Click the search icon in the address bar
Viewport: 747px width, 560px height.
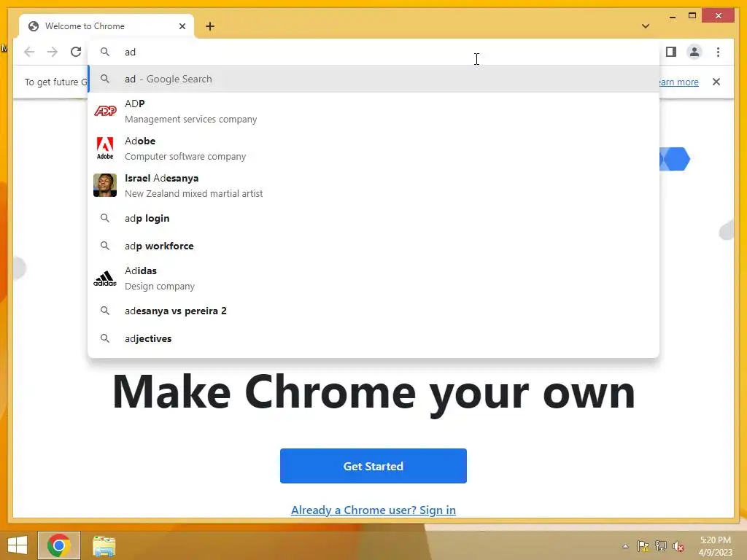tap(105, 52)
